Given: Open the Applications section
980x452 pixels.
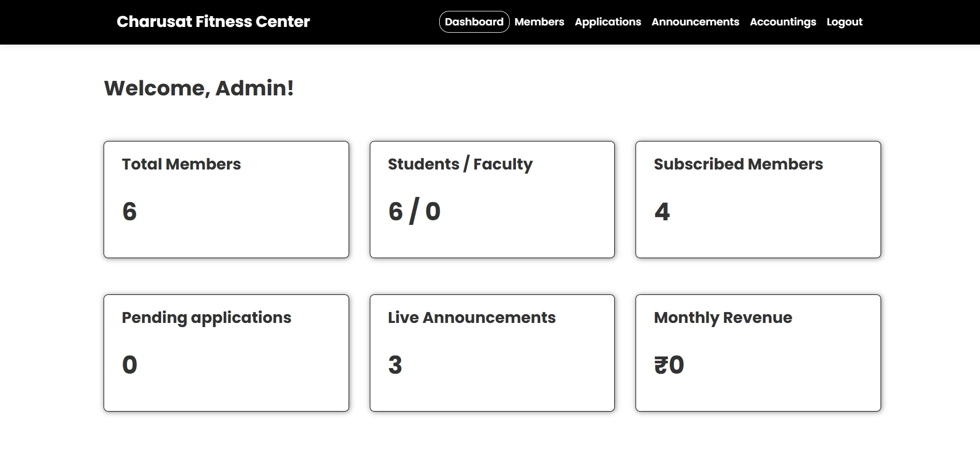Looking at the screenshot, I should tap(608, 22).
